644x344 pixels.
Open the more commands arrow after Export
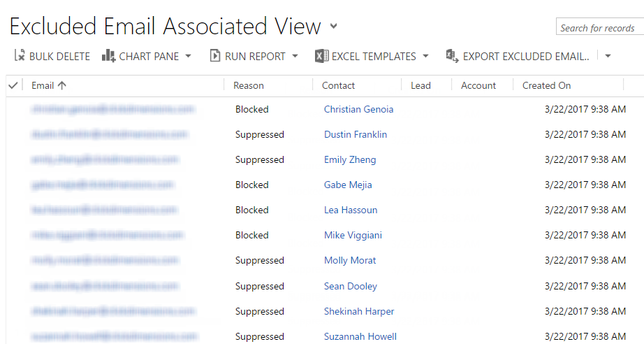[608, 57]
